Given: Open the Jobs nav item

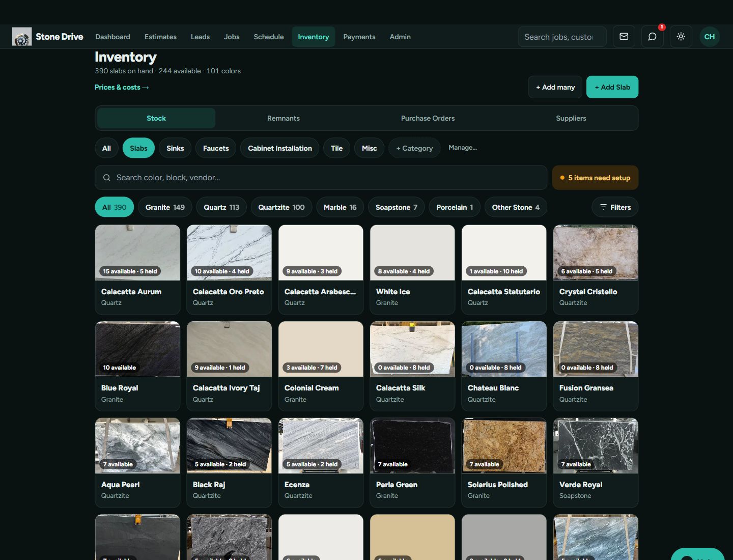Looking at the screenshot, I should [232, 37].
